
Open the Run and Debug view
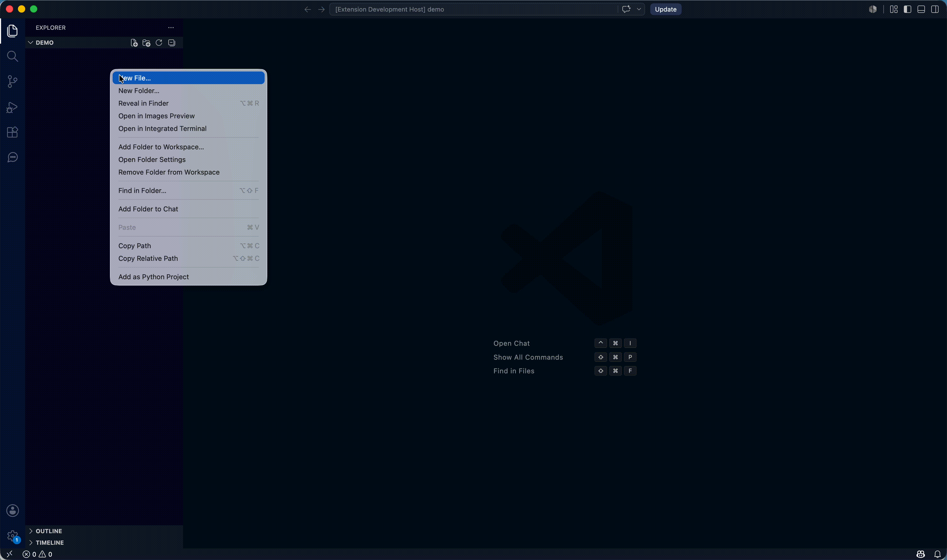click(x=12, y=107)
